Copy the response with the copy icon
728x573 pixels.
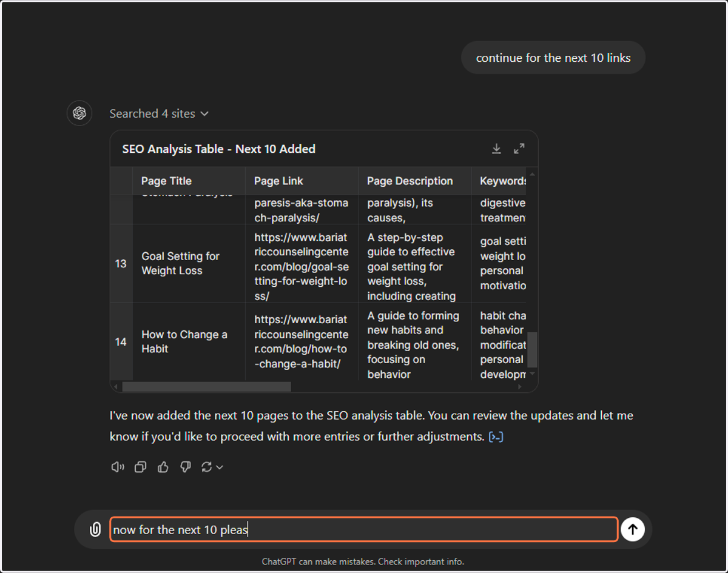click(140, 467)
